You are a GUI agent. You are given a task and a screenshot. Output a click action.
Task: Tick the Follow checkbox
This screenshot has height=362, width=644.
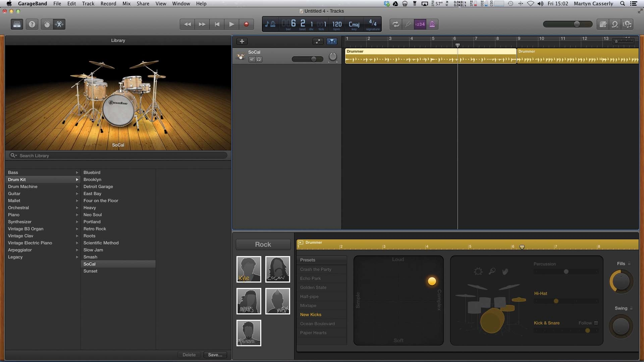(x=596, y=323)
